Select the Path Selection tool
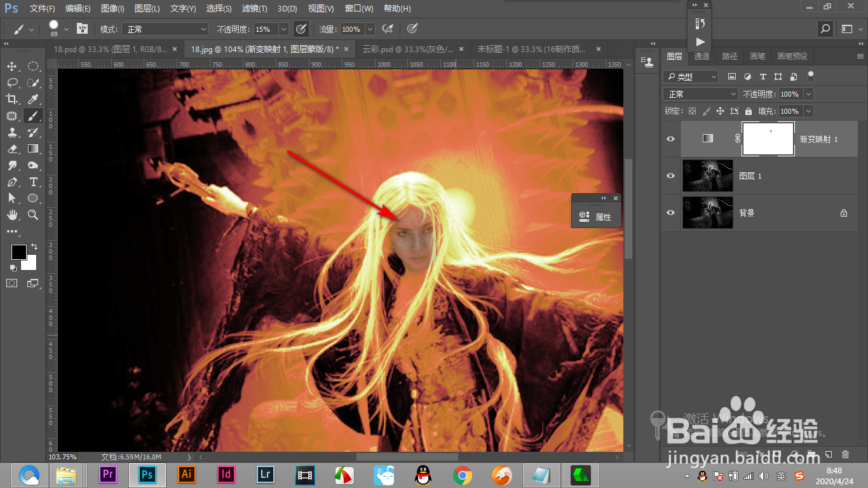Screen dimensions: 868x488 click(11, 198)
